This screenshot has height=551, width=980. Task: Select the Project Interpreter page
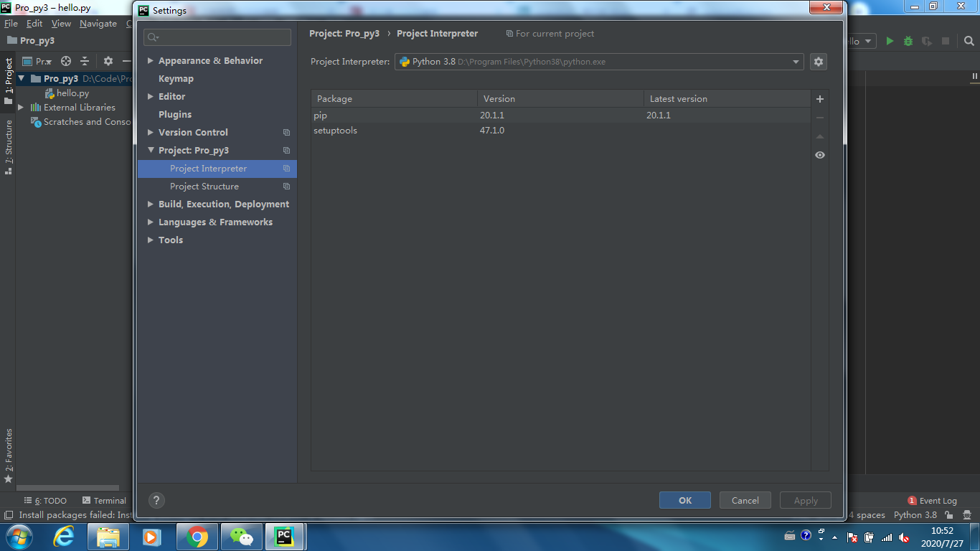[208, 169]
